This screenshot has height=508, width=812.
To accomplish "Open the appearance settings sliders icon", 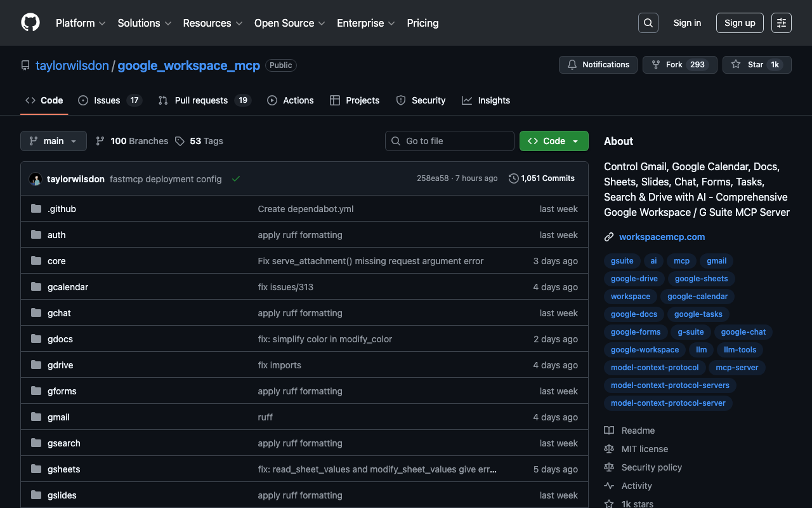I will coord(781,23).
